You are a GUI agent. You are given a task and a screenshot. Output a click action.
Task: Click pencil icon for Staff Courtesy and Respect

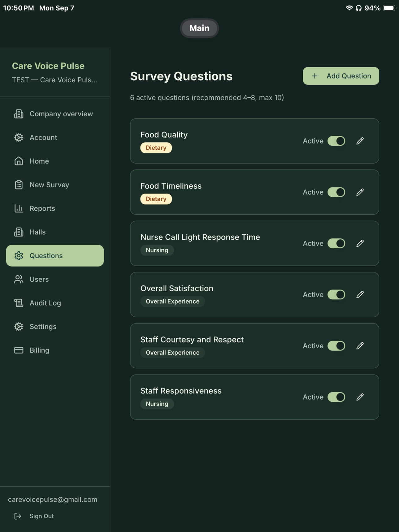pos(360,346)
